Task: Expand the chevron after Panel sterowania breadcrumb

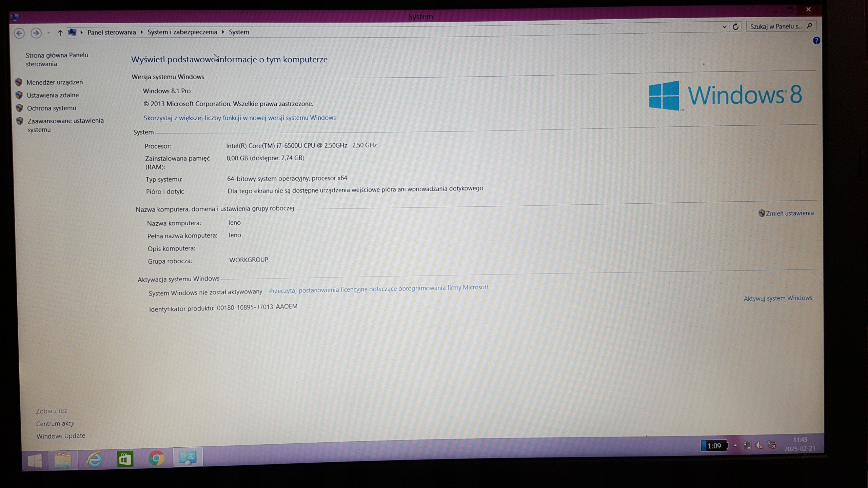Action: (141, 32)
